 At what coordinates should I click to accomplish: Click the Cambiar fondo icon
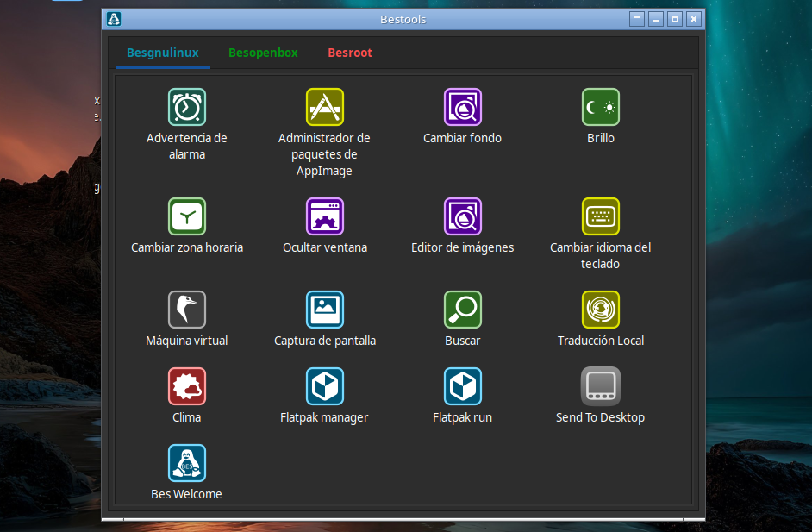(462, 107)
